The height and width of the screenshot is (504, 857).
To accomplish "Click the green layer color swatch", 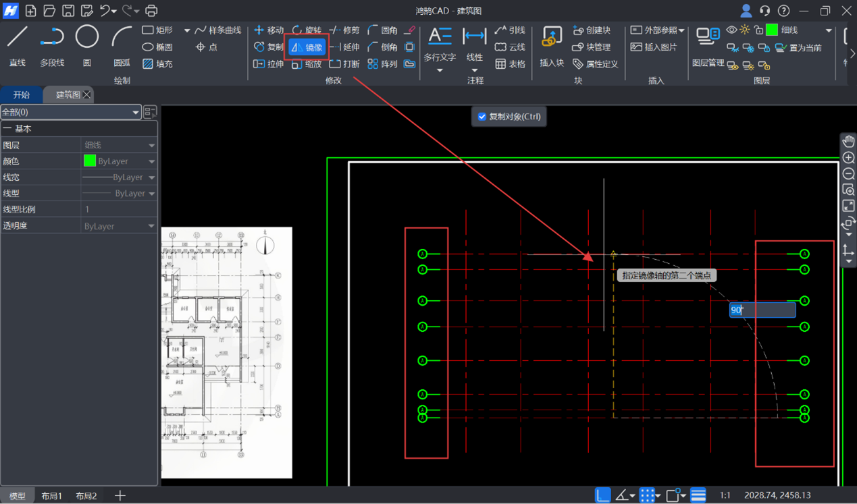I will tap(772, 30).
